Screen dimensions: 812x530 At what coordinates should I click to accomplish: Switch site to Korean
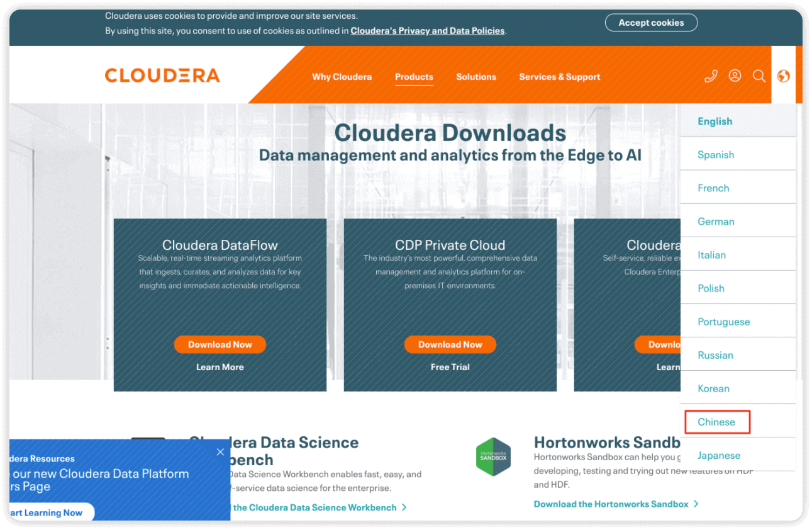point(738,388)
